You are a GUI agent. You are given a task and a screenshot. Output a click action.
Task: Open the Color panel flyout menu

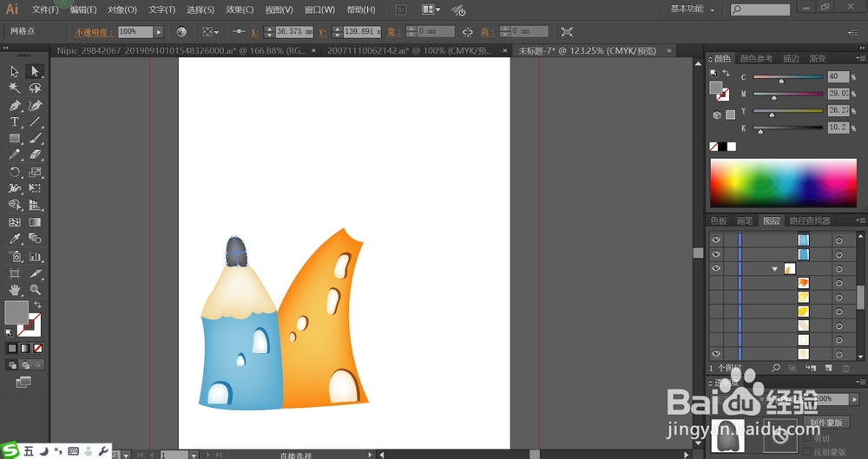point(860,58)
